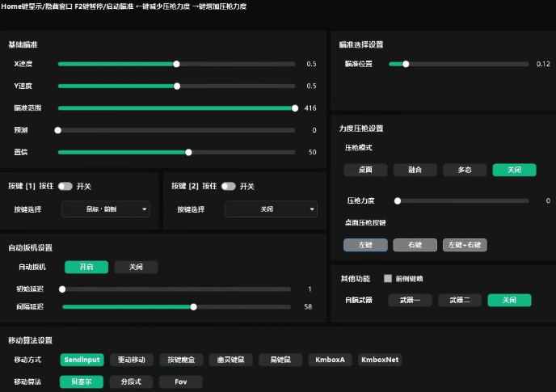Select 开启 for 自动扳机
Screen dimensions: 556x392
(86, 267)
